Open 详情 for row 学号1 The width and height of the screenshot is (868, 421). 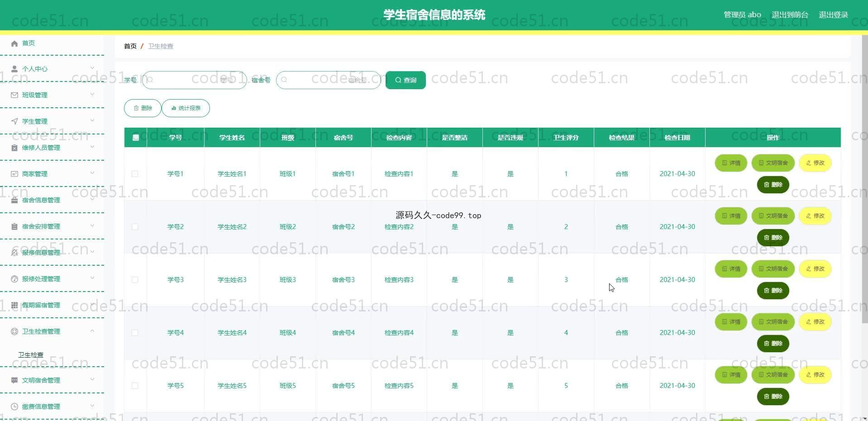point(731,163)
